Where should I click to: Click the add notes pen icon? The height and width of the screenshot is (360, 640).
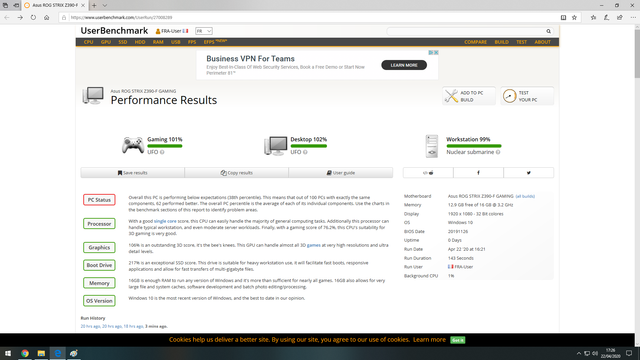pyautogui.click(x=607, y=18)
